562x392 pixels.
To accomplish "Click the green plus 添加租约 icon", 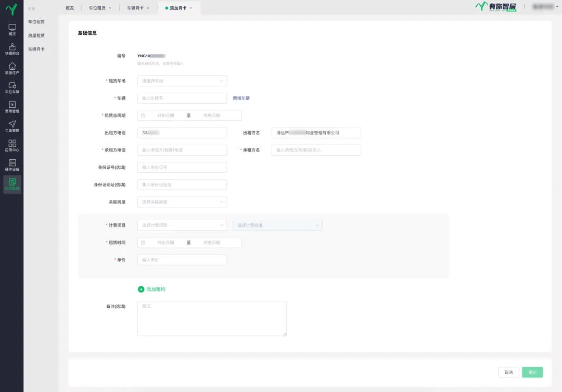I will pos(141,289).
